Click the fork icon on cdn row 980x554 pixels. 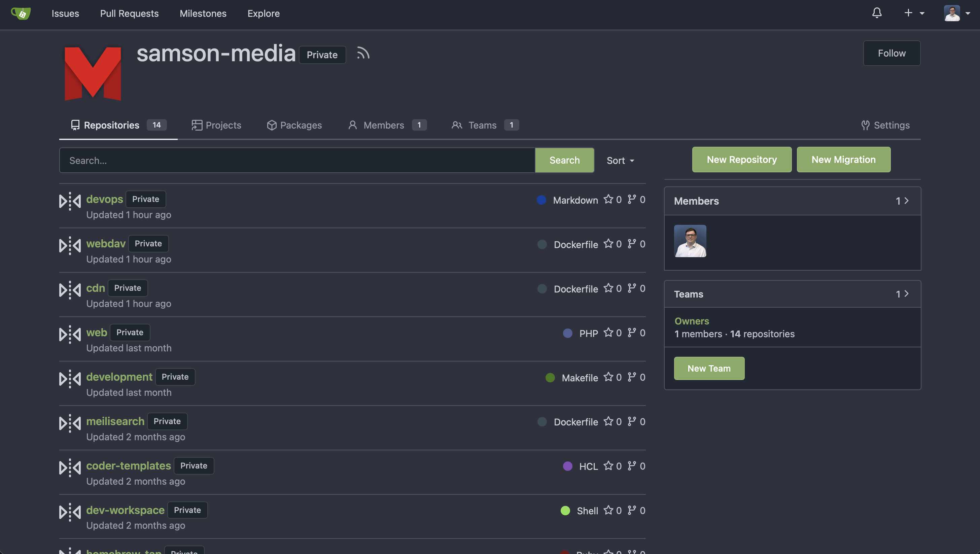coord(632,288)
